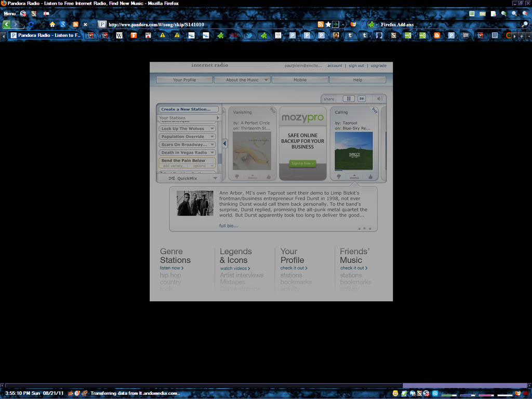Open dropdown for Death in Vegas Radio station
The height and width of the screenshot is (399, 532).
pyautogui.click(x=212, y=153)
